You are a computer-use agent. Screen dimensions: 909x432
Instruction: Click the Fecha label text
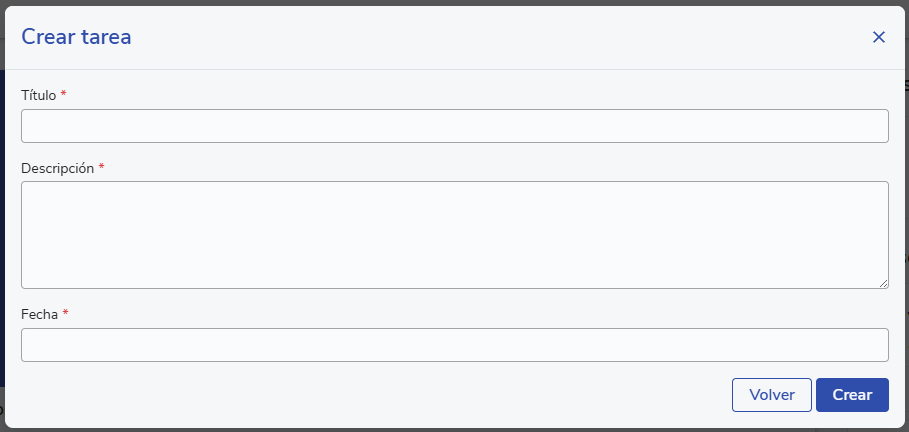tap(40, 314)
